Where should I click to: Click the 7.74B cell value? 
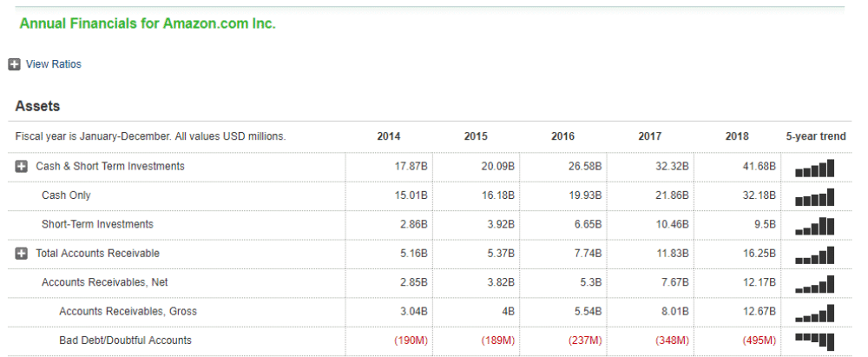(588, 254)
